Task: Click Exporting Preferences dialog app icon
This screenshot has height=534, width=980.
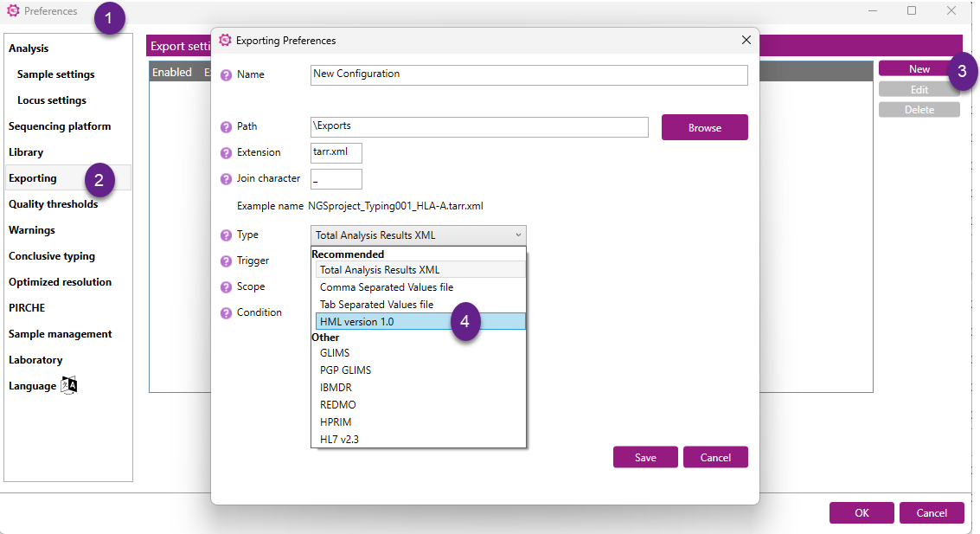Action: 225,40
